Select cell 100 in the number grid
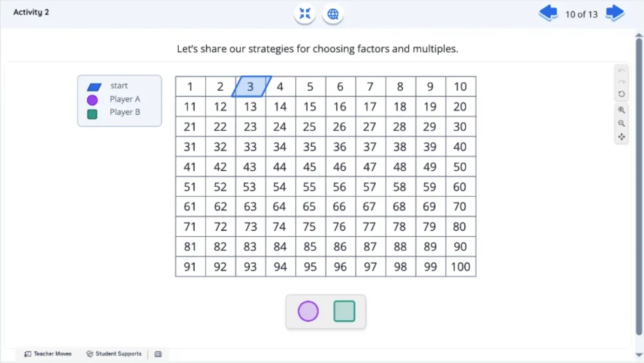644x363 pixels. coord(461,266)
